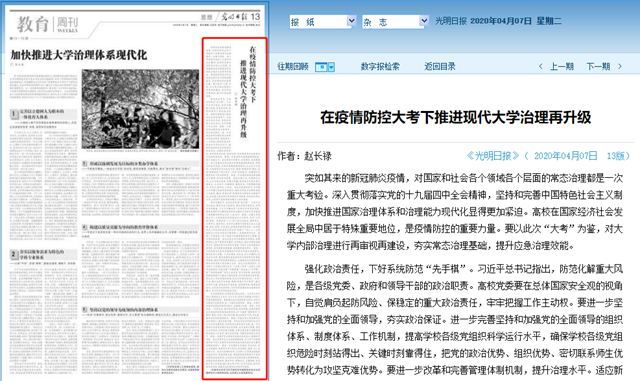The height and width of the screenshot is (381, 640).
Task: Click headline 加快推进大学治理体系现代化 on page image
Action: point(78,55)
